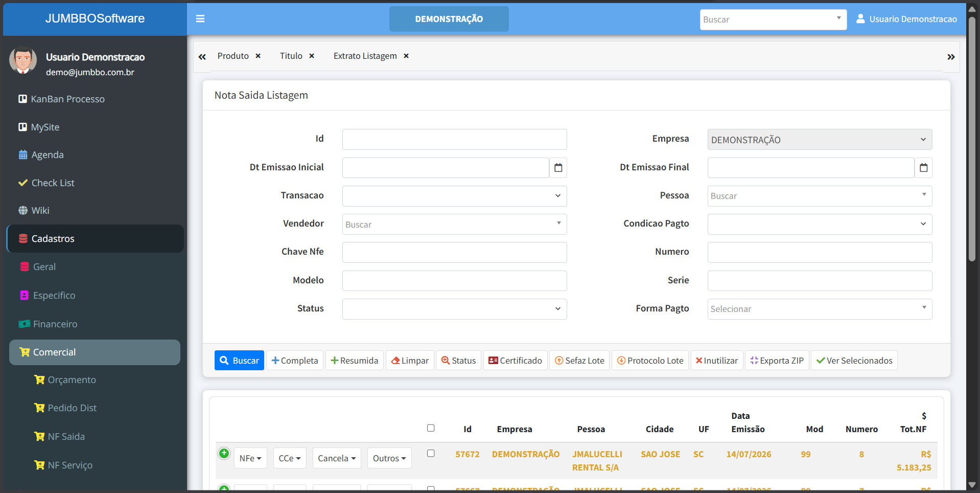The width and height of the screenshot is (980, 493).
Task: Collapse the Cadastros sidebar section
Action: [x=95, y=239]
